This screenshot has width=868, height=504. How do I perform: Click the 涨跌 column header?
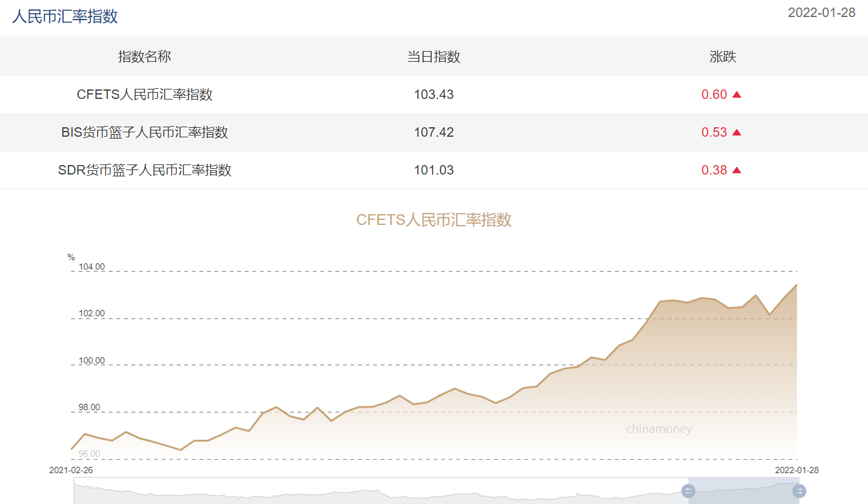pos(723,57)
